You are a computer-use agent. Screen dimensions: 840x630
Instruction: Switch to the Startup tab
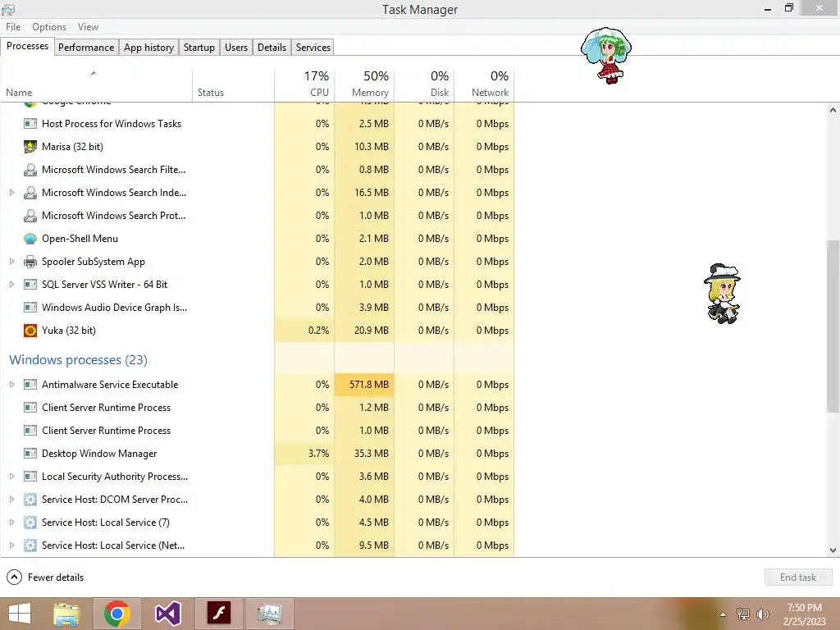point(199,47)
